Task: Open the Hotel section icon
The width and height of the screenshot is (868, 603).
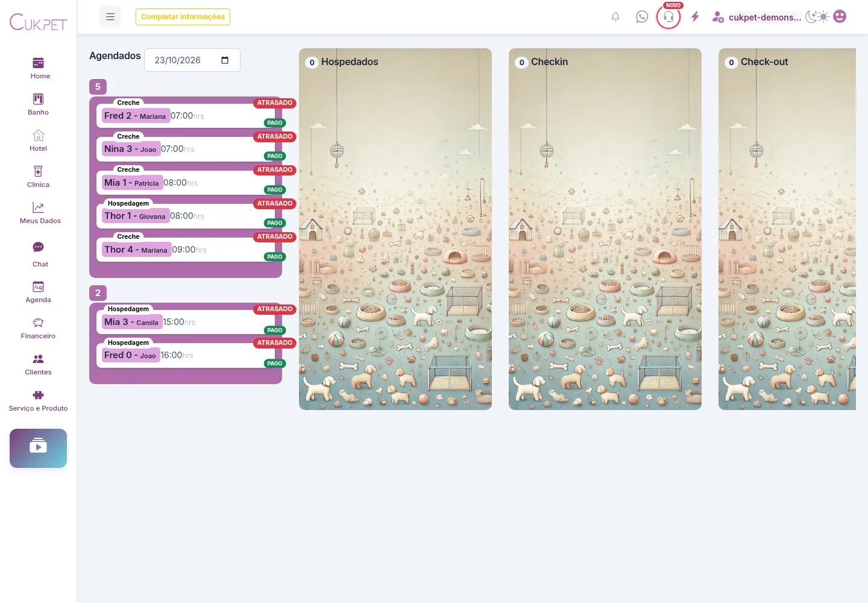Action: point(38,135)
